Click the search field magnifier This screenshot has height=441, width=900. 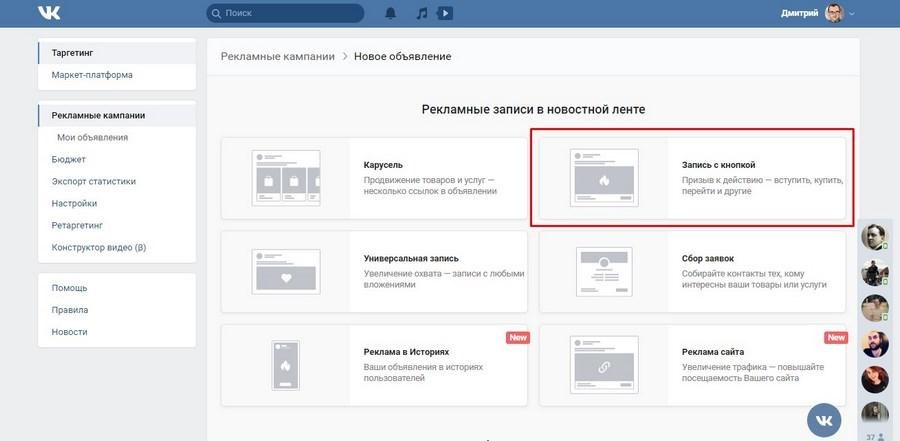[x=216, y=13]
